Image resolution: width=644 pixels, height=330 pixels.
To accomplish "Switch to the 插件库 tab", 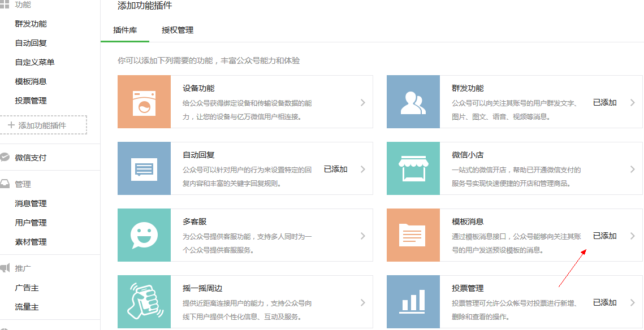I will pos(125,31).
